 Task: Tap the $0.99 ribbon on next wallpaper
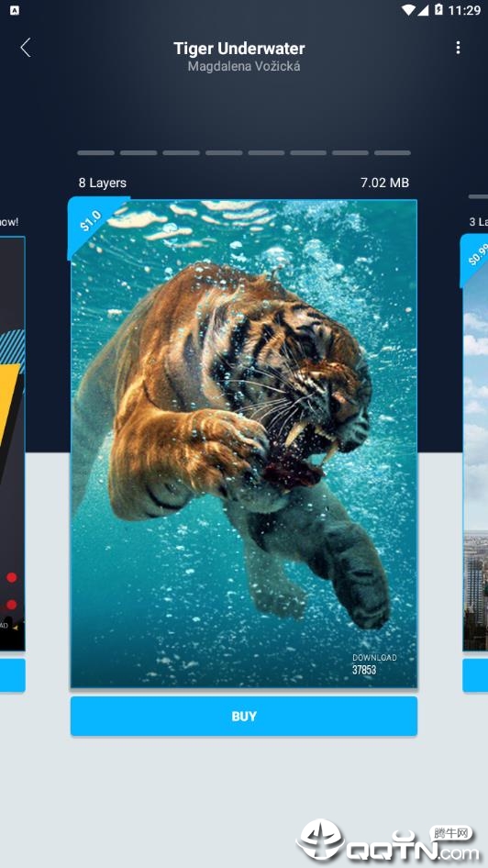click(475, 261)
